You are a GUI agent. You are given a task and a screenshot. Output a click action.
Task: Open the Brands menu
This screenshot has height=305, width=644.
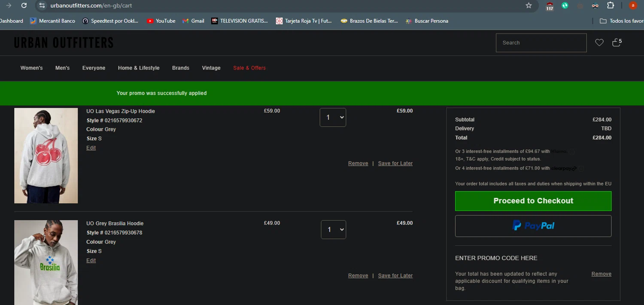tap(181, 68)
